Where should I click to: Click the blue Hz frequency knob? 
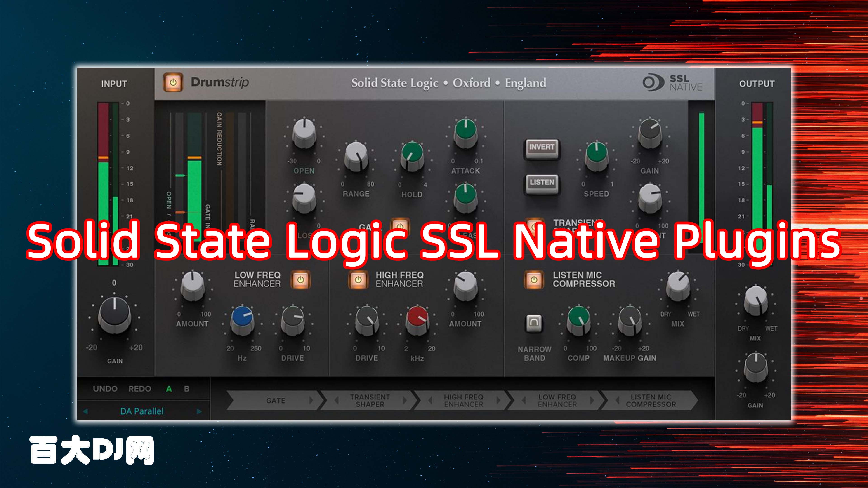point(242,320)
